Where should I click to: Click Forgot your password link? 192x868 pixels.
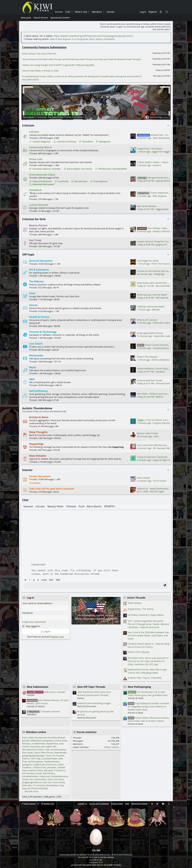pos(34,622)
